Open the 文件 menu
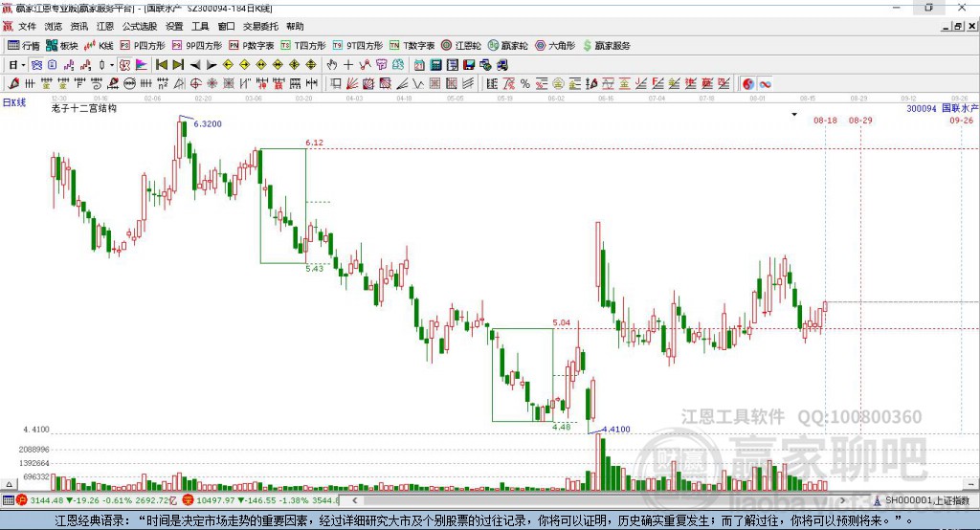 point(28,26)
